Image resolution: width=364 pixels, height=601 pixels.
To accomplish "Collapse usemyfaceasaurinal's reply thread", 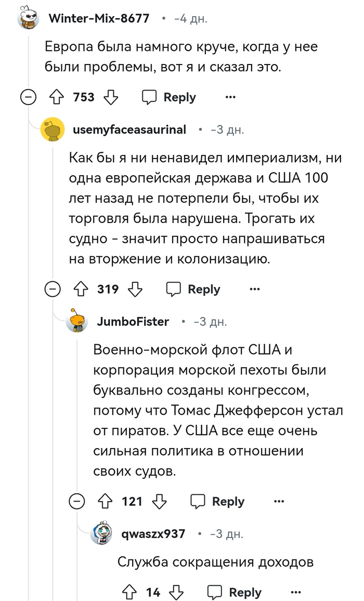I will [53, 289].
